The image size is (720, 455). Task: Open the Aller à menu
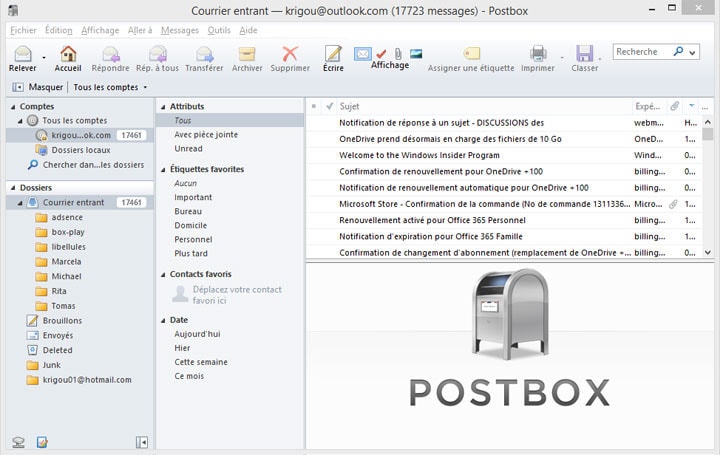140,30
